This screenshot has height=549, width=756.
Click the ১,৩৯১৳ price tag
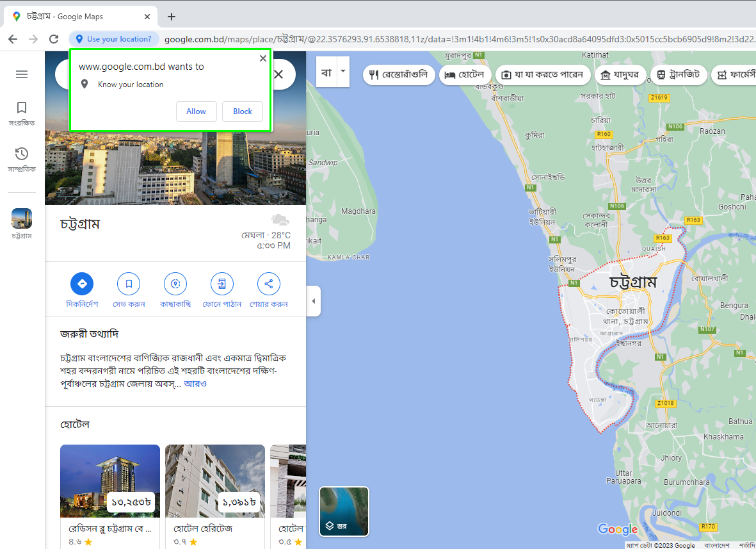point(239,502)
